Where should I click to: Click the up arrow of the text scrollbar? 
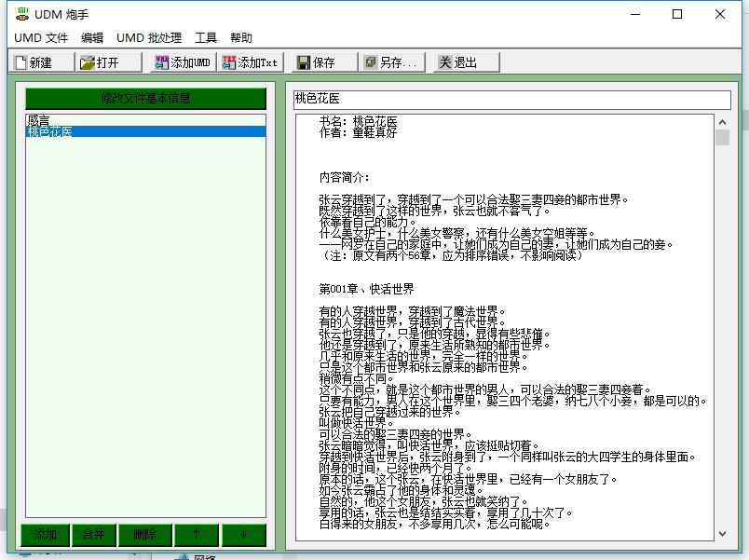coord(722,122)
